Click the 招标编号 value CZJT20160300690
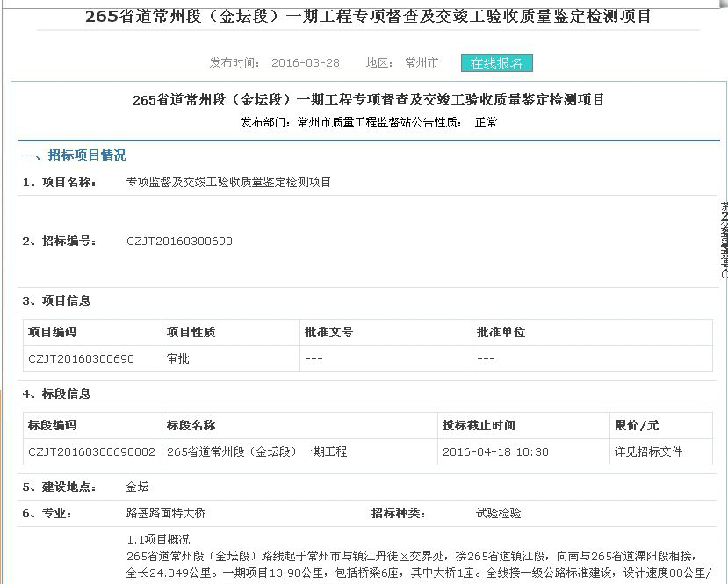The width and height of the screenshot is (728, 584). 179,242
